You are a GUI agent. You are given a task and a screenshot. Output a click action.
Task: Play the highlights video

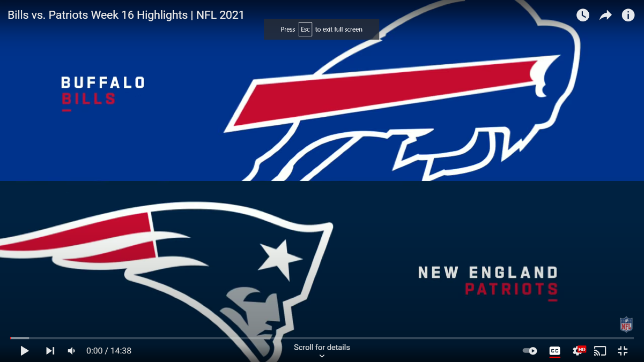pyautogui.click(x=24, y=351)
